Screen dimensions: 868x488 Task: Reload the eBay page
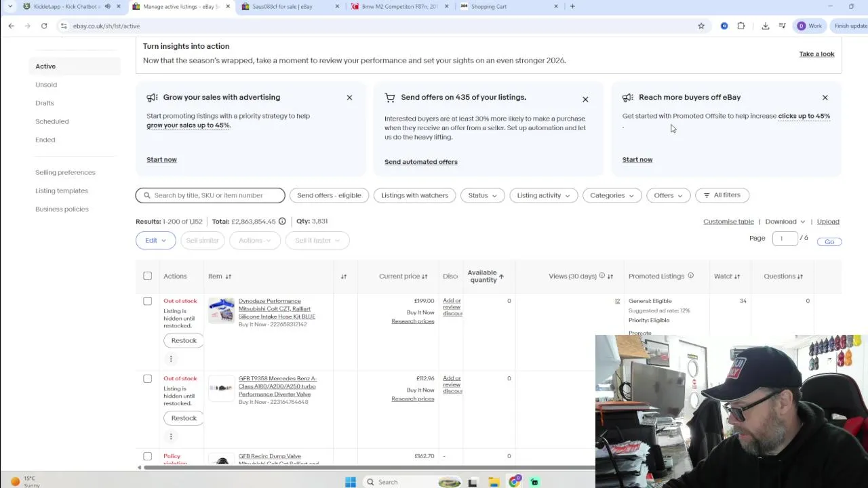44,26
